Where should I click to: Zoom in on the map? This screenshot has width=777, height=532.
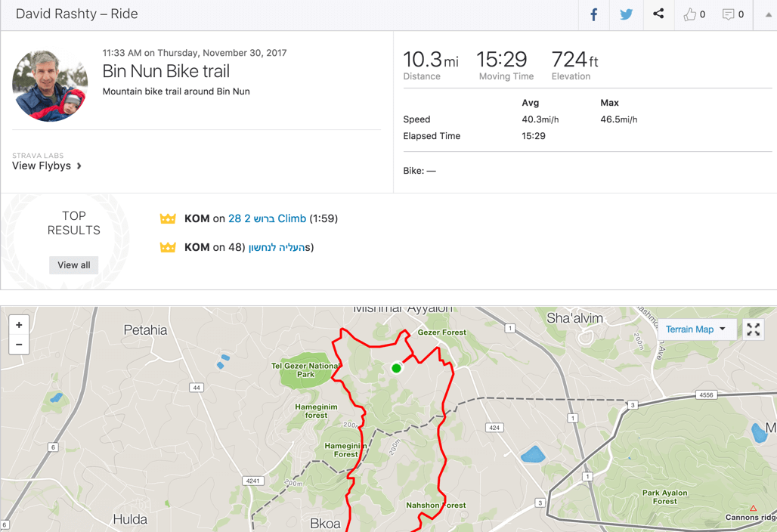[x=19, y=325]
